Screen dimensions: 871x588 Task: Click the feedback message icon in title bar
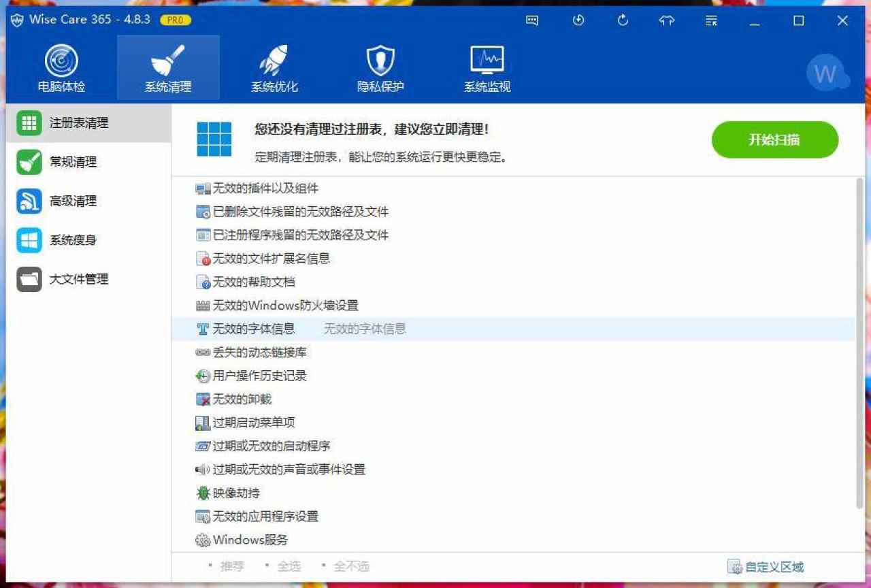532,20
